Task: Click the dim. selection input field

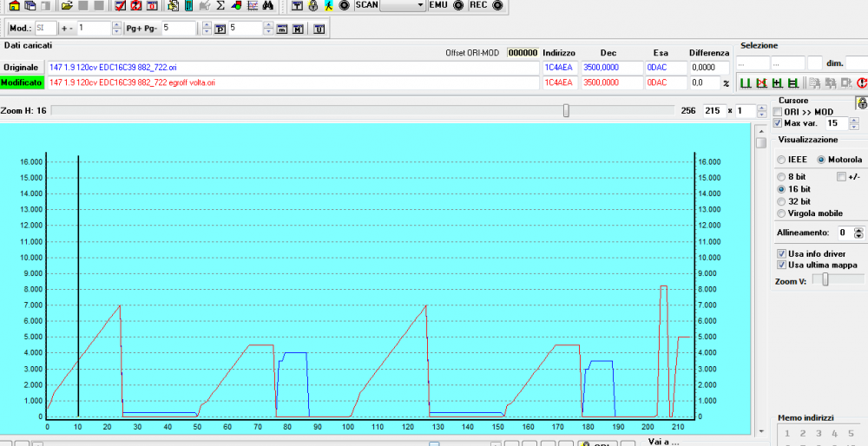Action: tap(857, 63)
